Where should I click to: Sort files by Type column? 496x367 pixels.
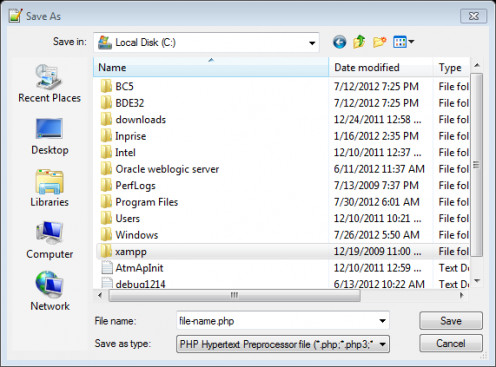452,67
